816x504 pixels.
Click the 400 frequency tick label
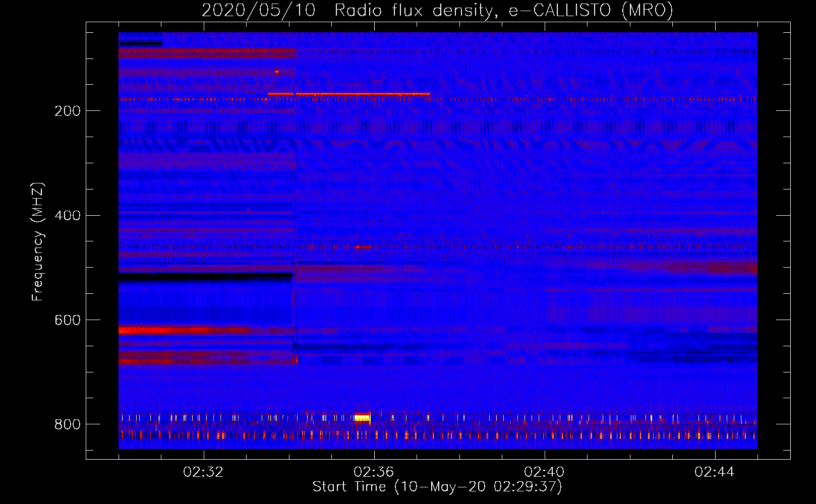(68, 216)
